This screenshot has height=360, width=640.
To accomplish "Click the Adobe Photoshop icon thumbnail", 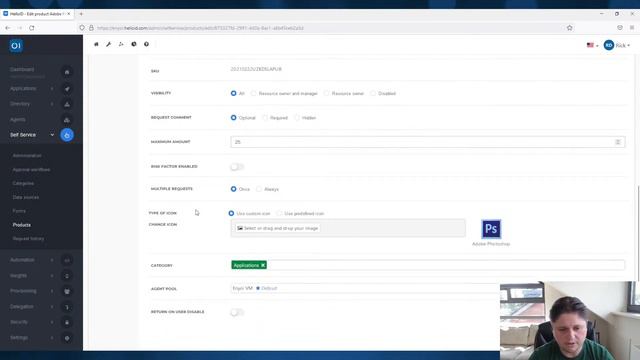I will click(x=491, y=229).
